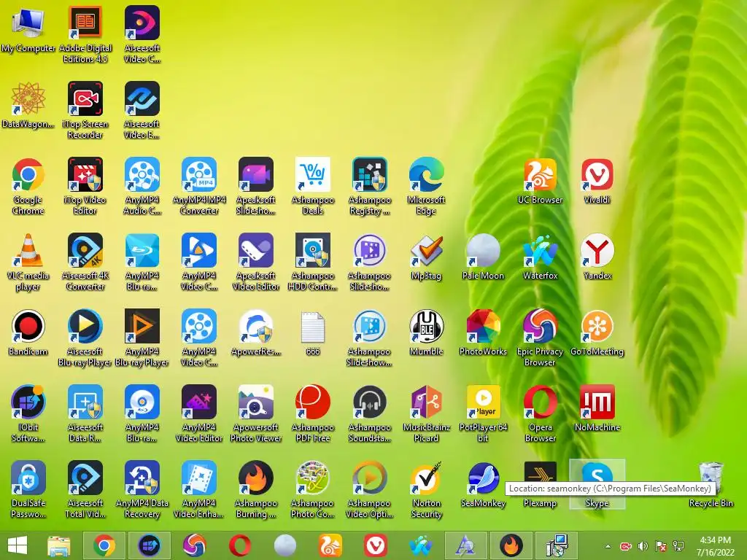Click the Opera taskbar icon

pyautogui.click(x=240, y=545)
